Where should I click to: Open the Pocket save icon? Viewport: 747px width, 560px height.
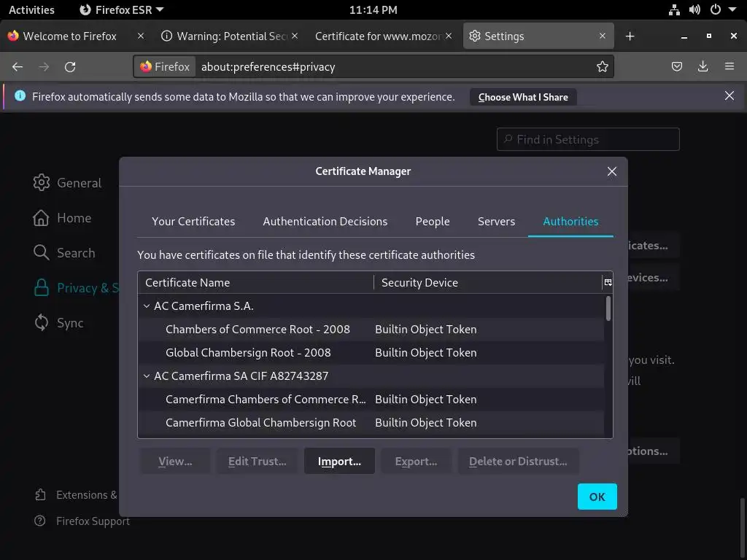pos(676,66)
